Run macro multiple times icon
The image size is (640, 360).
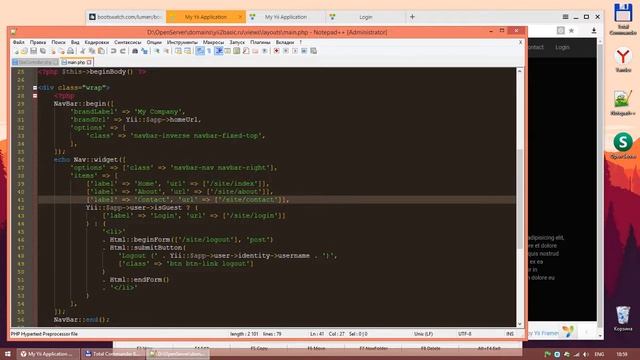click(x=304, y=51)
